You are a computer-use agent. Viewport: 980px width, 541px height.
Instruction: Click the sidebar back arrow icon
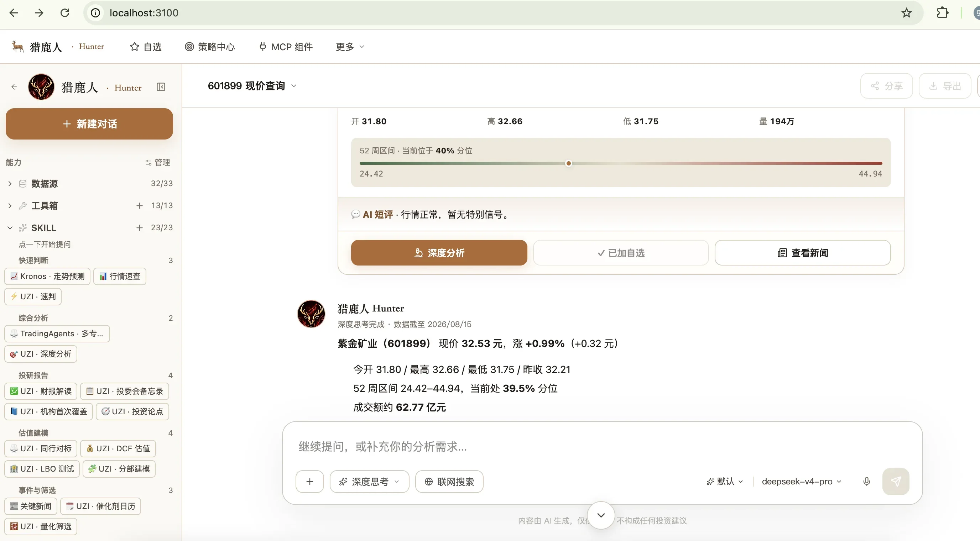pos(15,87)
